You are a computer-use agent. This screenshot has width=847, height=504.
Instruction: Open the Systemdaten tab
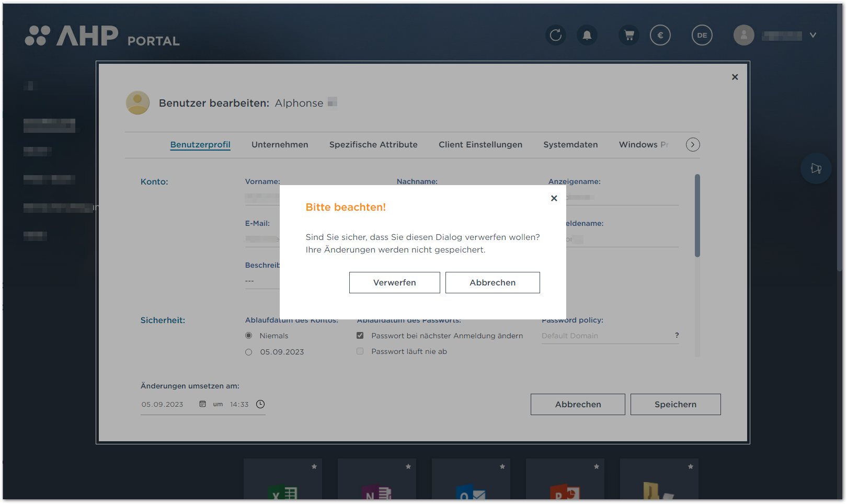point(570,144)
